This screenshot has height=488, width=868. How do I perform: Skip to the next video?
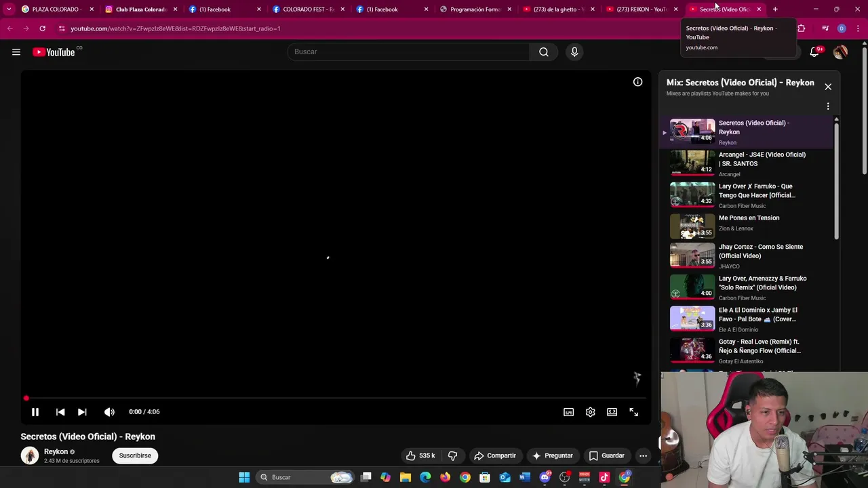82,412
